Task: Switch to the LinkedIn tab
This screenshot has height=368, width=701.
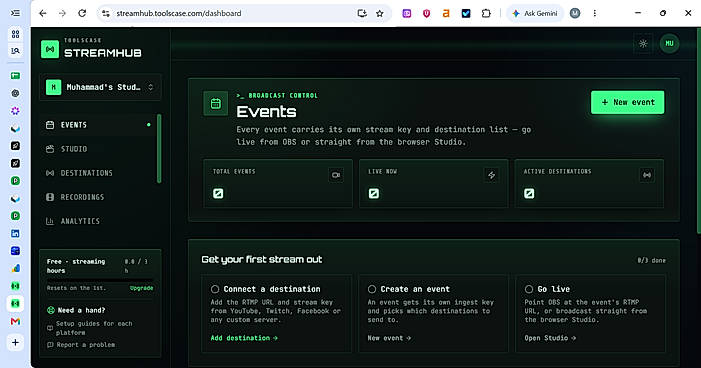Action: click(15, 233)
